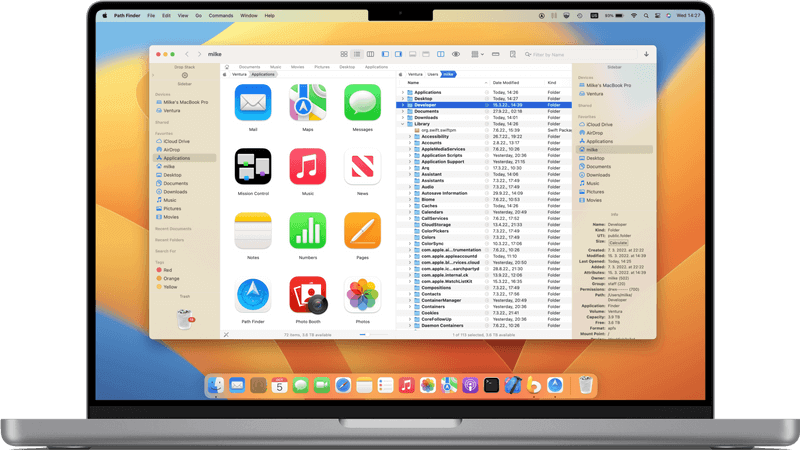This screenshot has height=450, width=800.
Task: Select the Pages app icon
Action: [x=362, y=231]
